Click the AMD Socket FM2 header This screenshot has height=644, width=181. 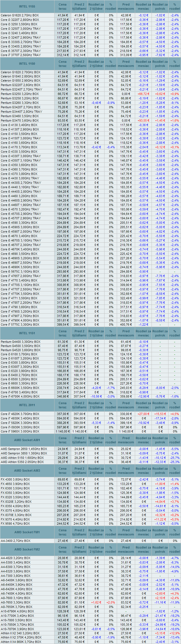27,549
